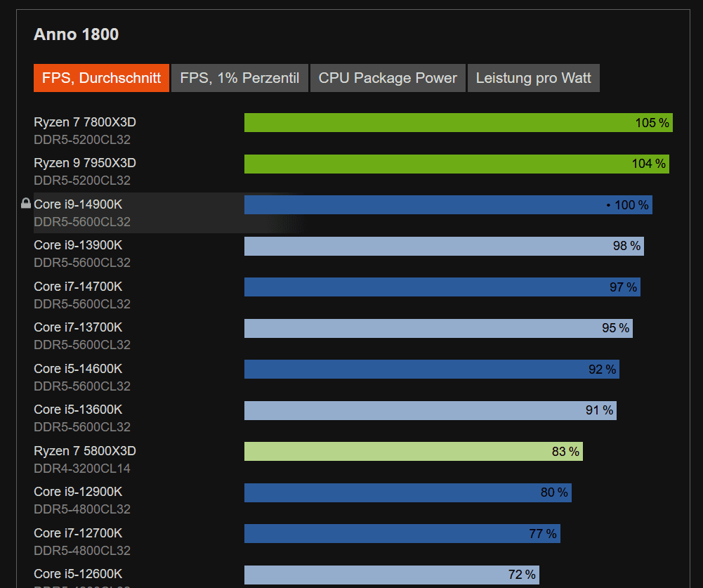Click the 91 % bar for Core i5-13600K

(x=431, y=410)
